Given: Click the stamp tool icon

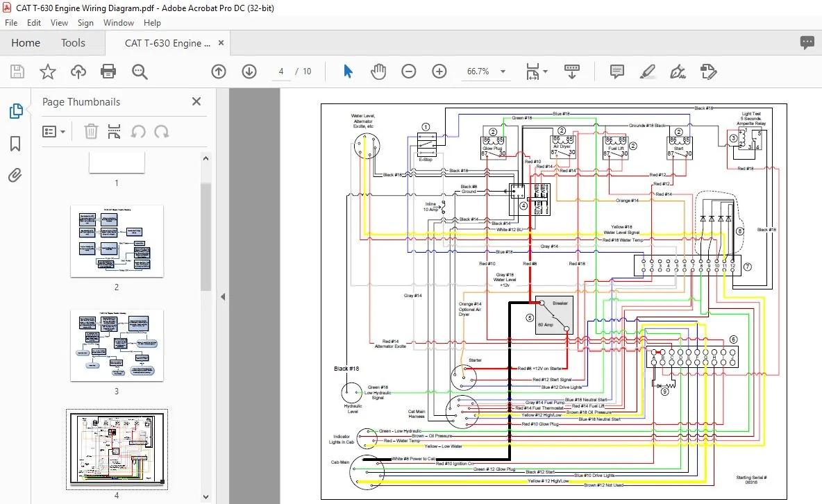Looking at the screenshot, I should pyautogui.click(x=708, y=72).
